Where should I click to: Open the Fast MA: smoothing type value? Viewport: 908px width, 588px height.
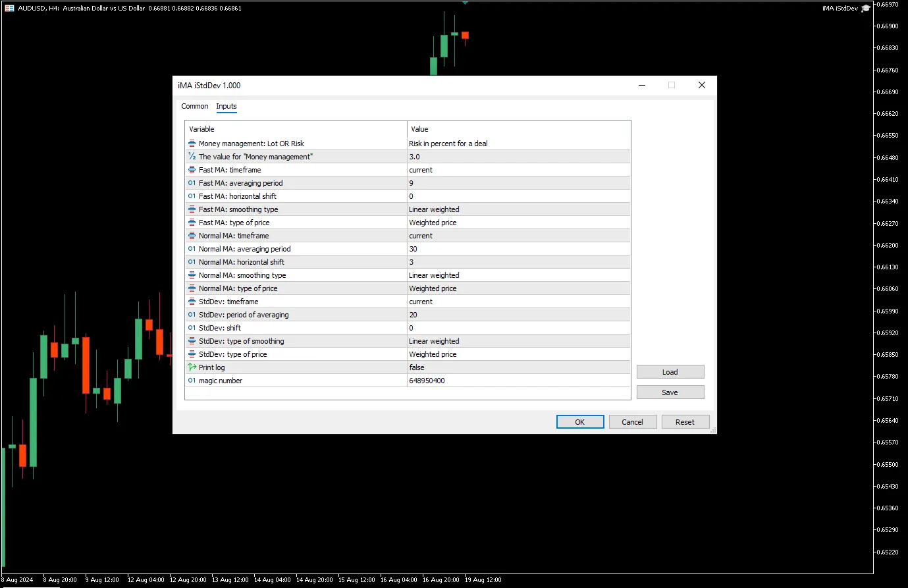pos(519,209)
